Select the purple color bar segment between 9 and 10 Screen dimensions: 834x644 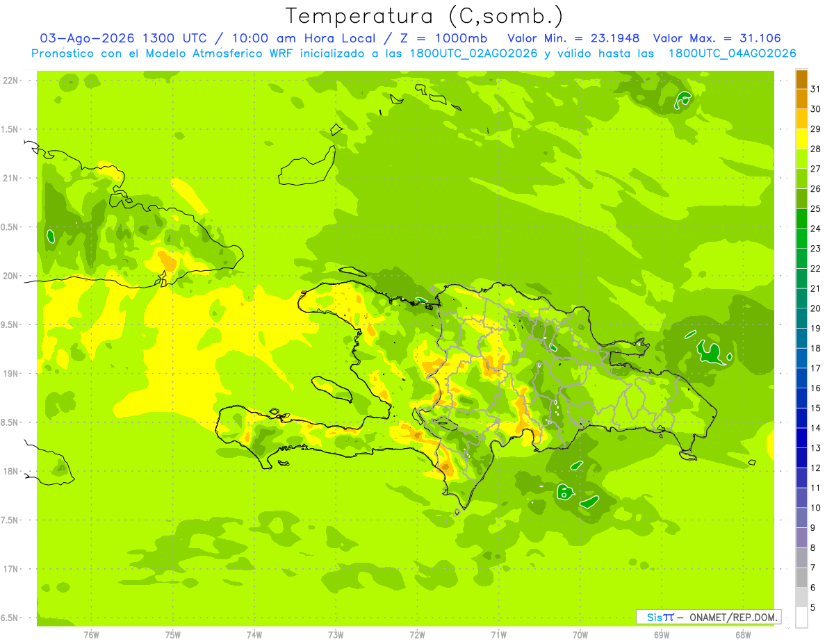tap(801, 518)
